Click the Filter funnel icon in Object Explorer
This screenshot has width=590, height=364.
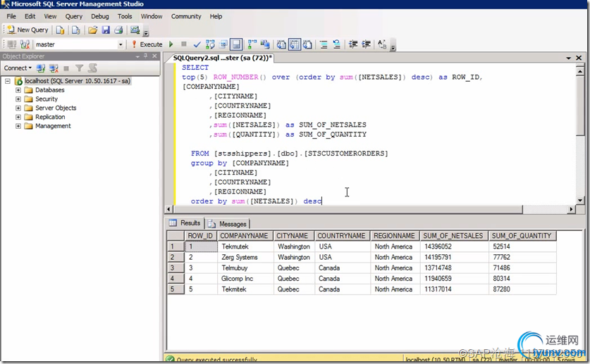(x=80, y=68)
